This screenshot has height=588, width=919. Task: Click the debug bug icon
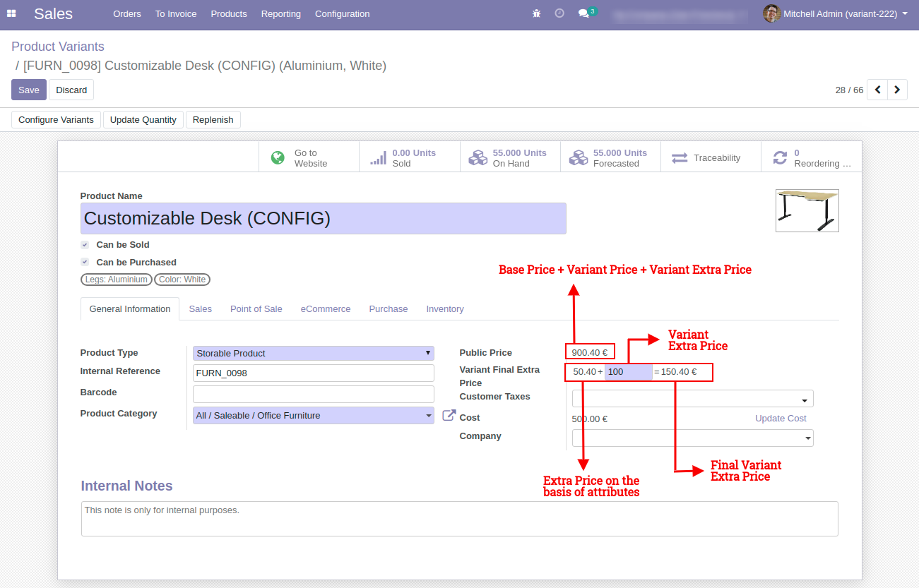(537, 13)
